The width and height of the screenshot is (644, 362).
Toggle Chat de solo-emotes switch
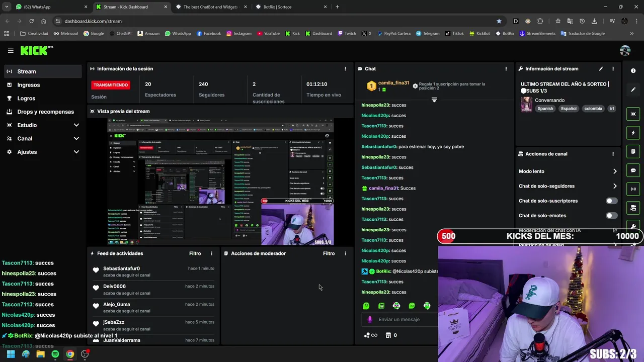coord(611,216)
